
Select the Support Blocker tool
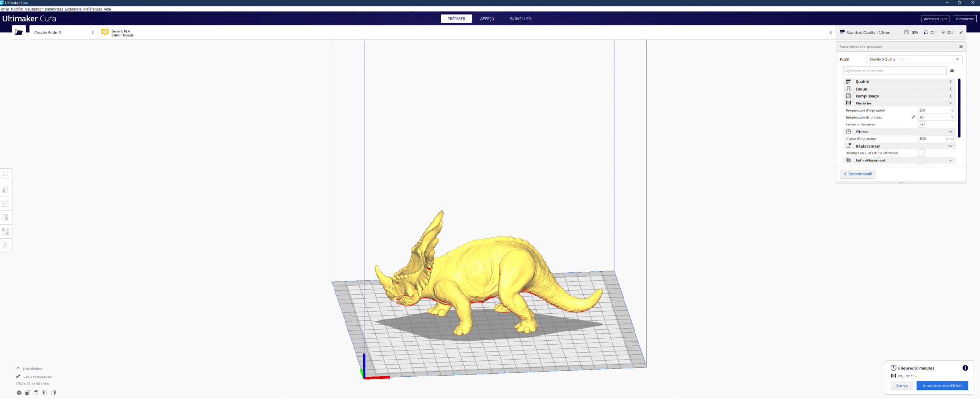(x=6, y=245)
